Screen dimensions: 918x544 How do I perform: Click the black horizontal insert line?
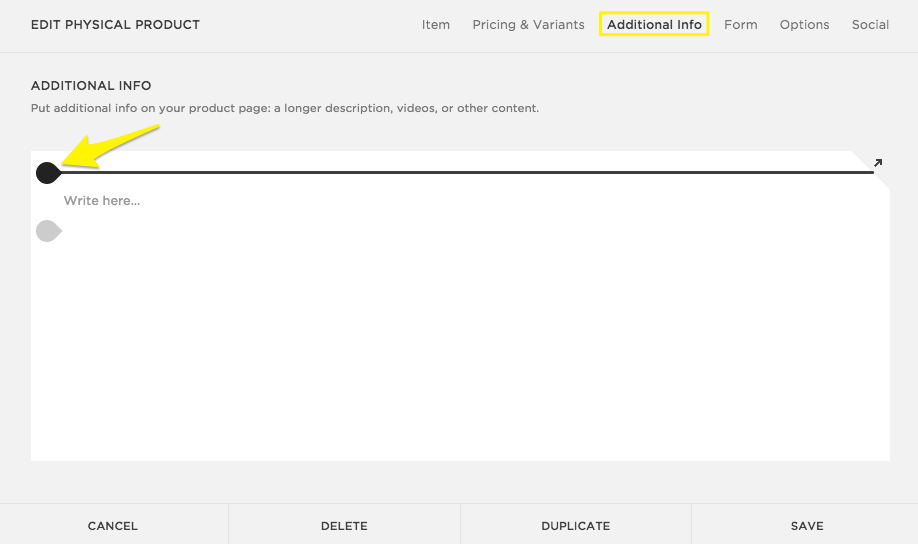pos(460,173)
